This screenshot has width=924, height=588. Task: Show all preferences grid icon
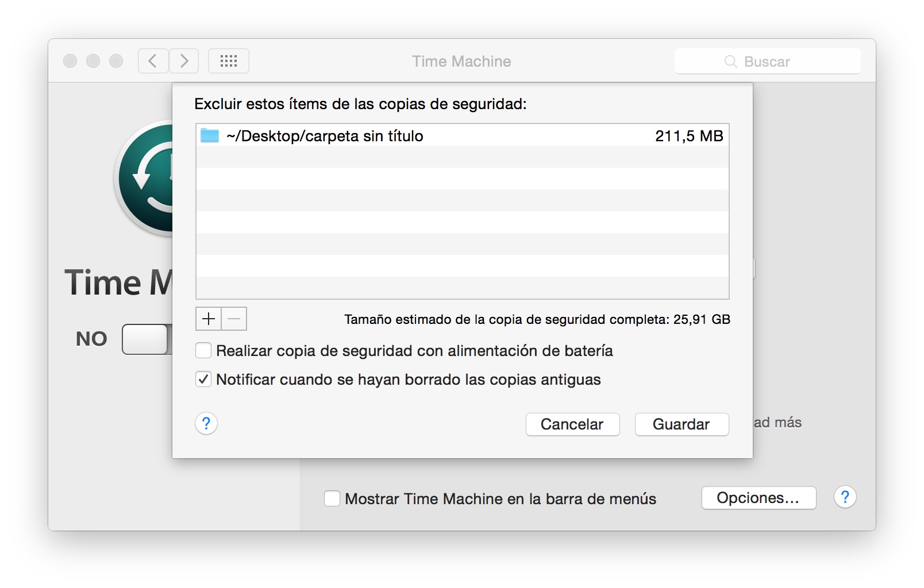point(229,61)
